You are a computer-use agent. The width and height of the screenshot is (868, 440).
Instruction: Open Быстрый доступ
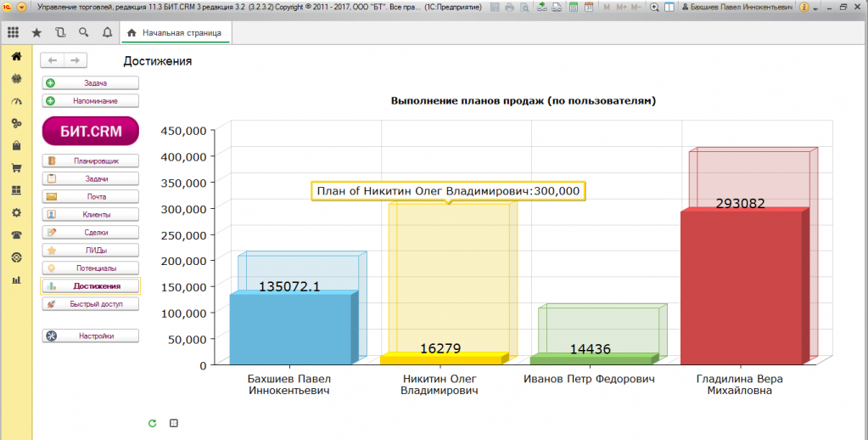pyautogui.click(x=90, y=304)
